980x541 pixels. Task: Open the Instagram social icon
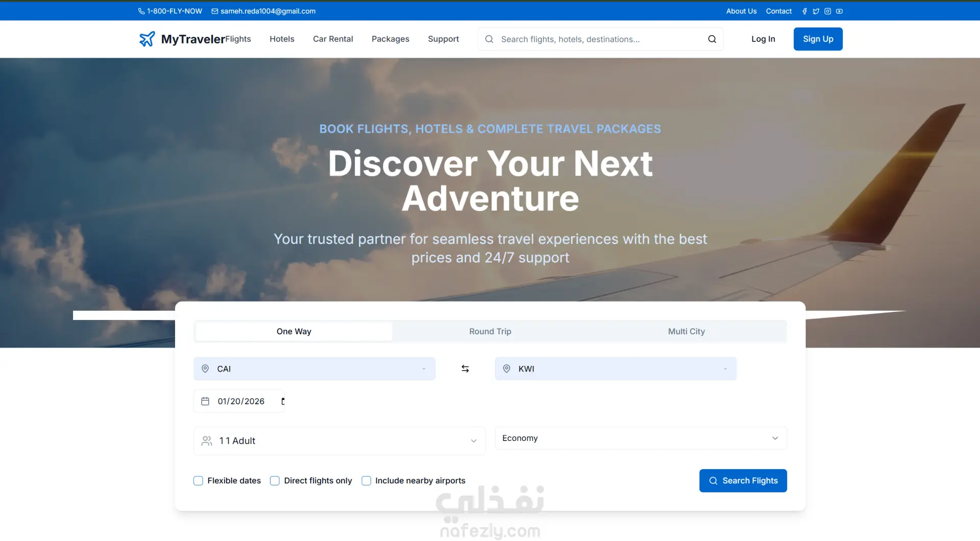pos(828,11)
